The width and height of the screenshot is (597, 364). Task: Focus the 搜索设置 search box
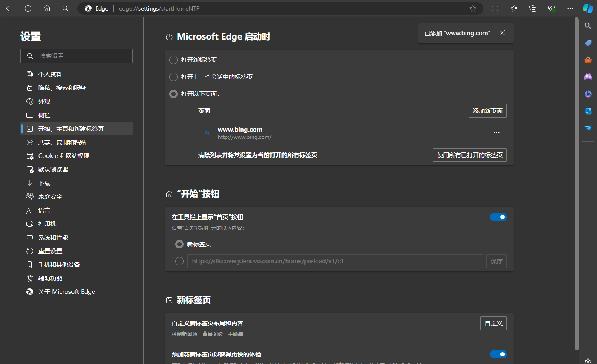[77, 56]
